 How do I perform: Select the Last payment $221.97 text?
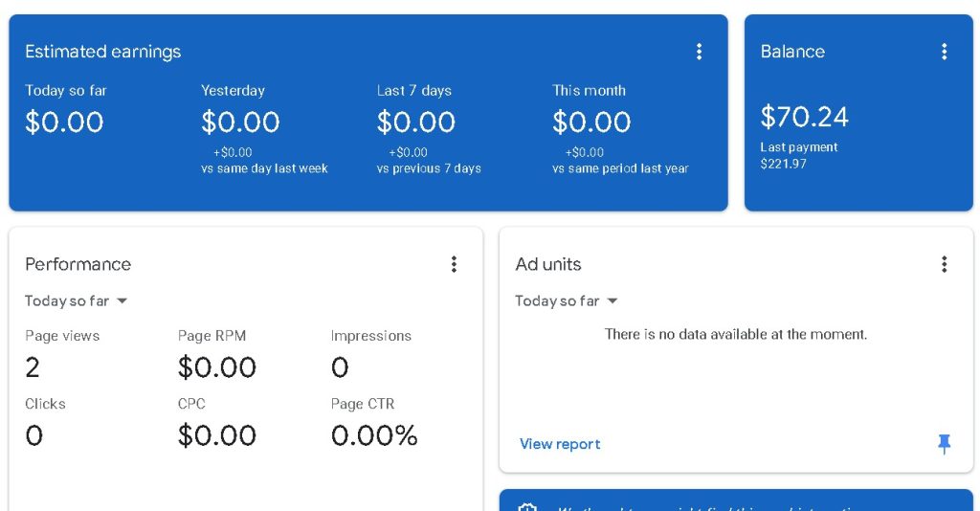point(798,156)
